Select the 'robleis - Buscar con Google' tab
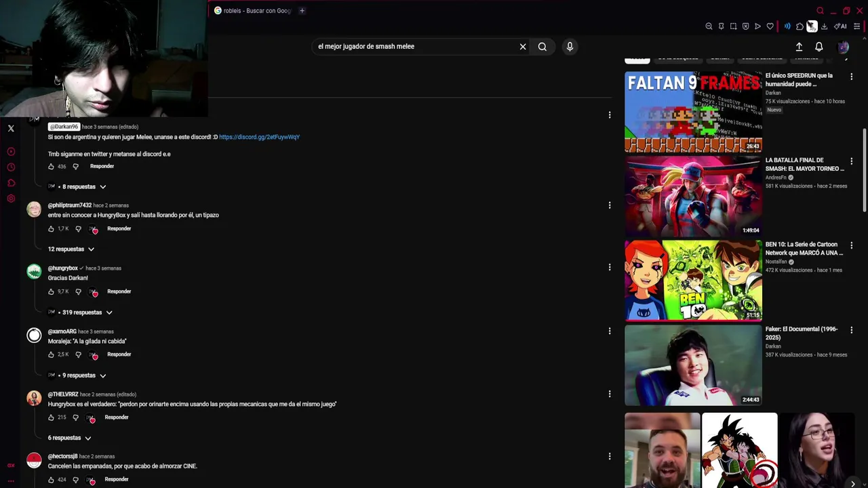Screen dimensions: 868x488 (x=252, y=11)
